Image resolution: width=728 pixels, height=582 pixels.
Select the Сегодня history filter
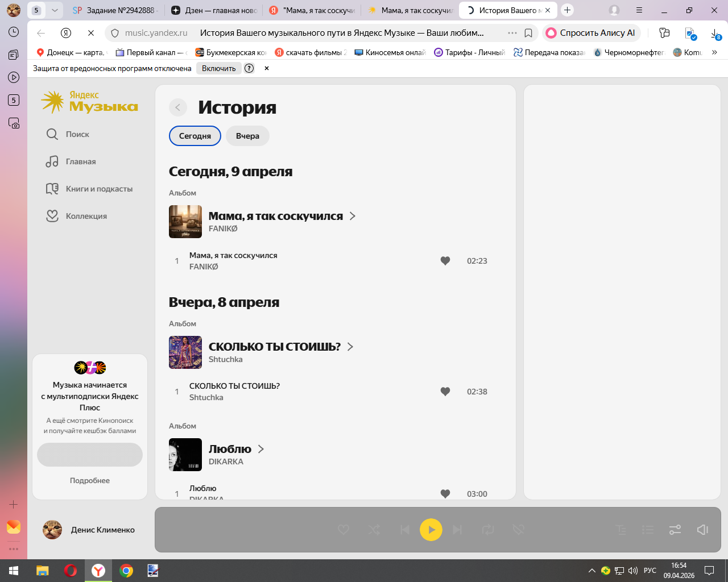195,136
